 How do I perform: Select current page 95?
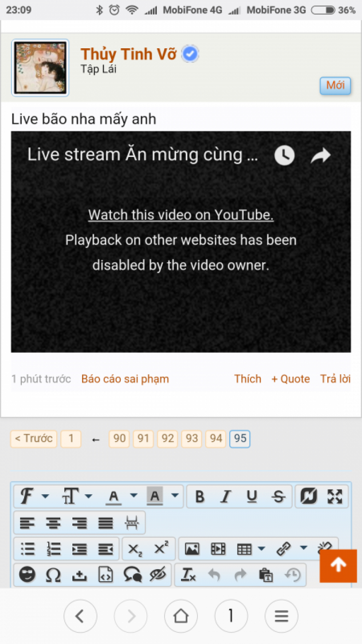[x=240, y=439]
